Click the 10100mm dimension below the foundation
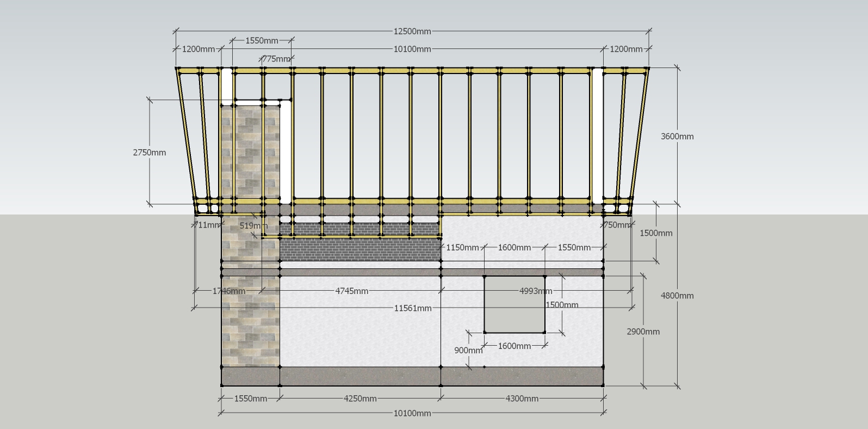The image size is (868, 429). 412,413
